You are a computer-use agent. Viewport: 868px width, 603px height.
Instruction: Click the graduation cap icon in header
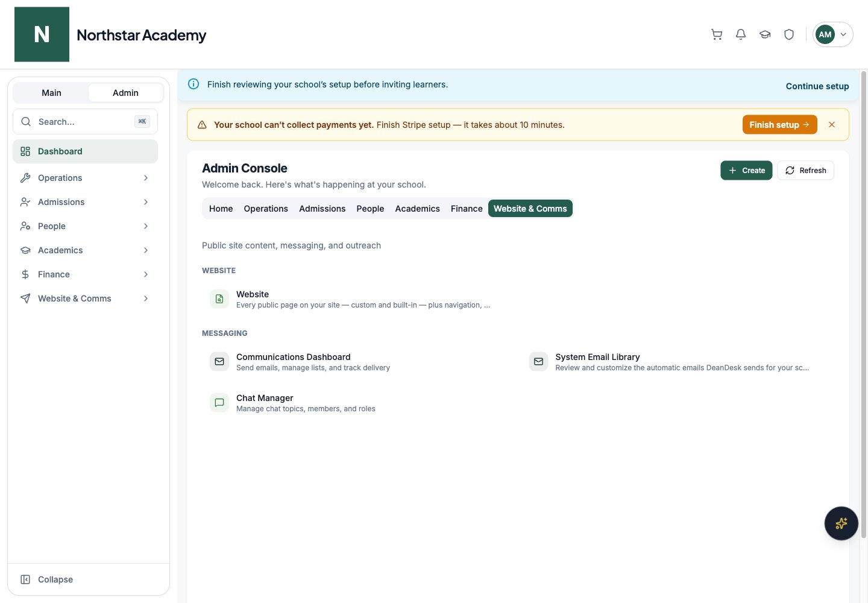coord(765,34)
